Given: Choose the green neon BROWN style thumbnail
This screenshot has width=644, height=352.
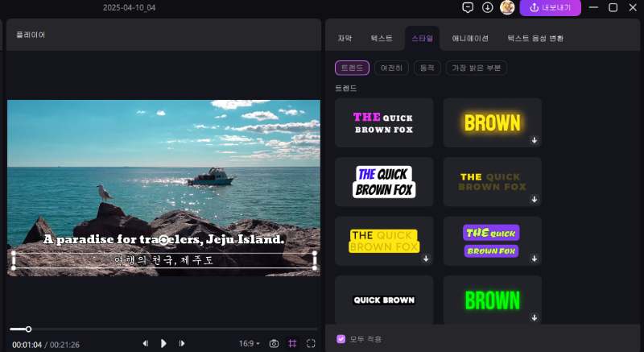Looking at the screenshot, I should click(x=492, y=300).
